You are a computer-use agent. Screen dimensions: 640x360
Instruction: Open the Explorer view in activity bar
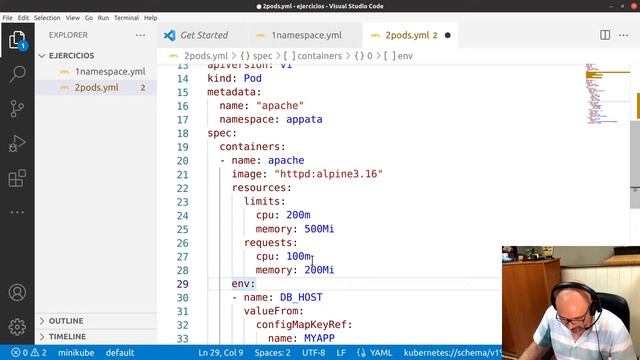point(17,40)
